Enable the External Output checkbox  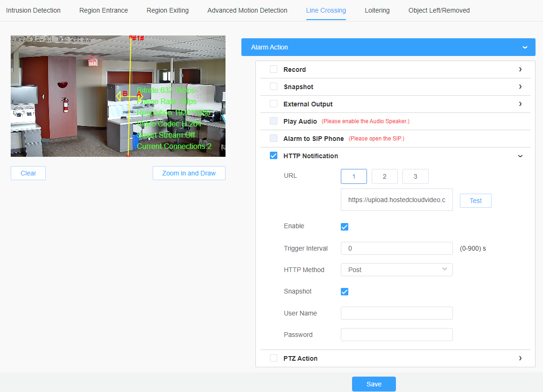[274, 104]
